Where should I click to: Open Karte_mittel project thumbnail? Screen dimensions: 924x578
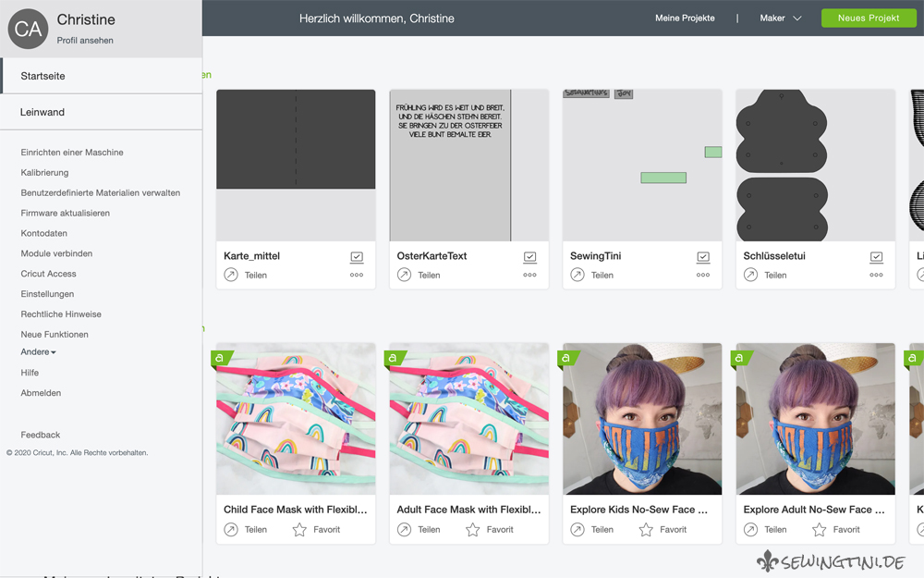[x=296, y=166]
